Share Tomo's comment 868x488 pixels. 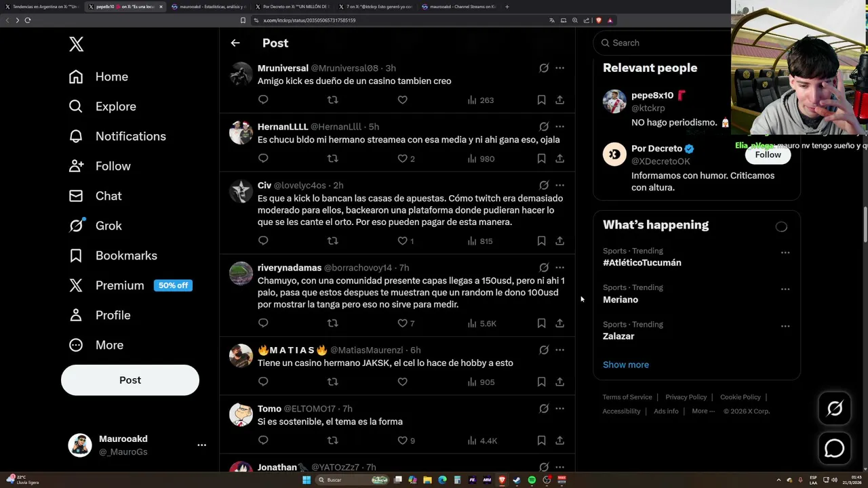(x=559, y=441)
